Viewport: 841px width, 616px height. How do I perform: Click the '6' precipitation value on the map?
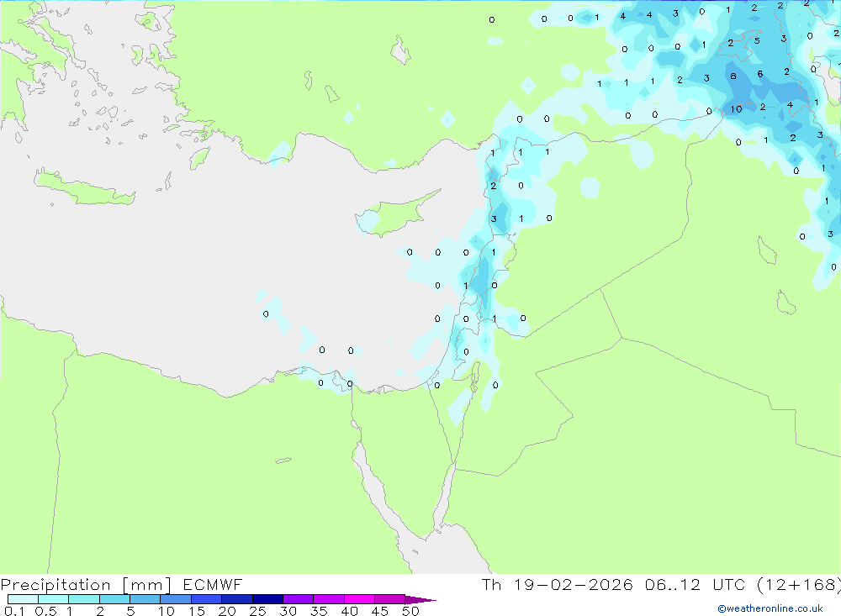760,74
